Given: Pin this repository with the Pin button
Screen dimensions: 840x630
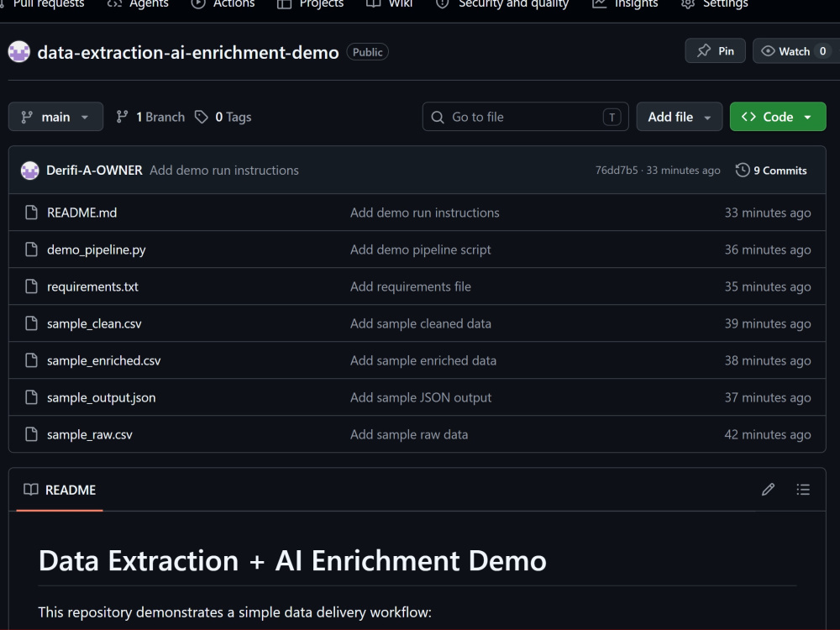Looking at the screenshot, I should point(715,51).
